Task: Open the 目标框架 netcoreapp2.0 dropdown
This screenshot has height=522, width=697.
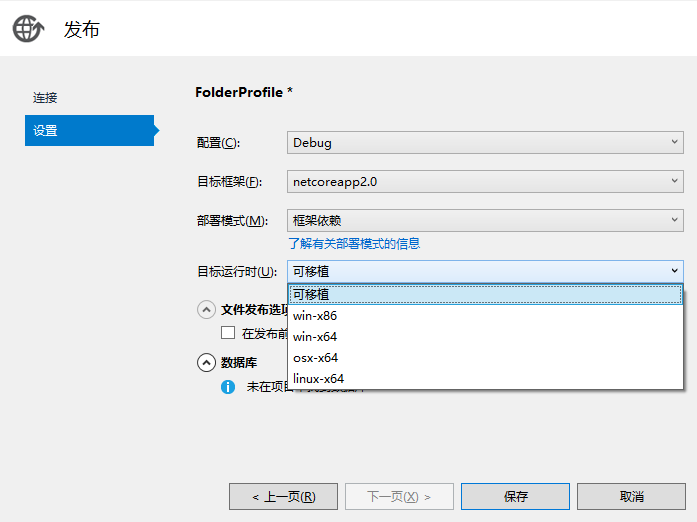Action: point(485,181)
